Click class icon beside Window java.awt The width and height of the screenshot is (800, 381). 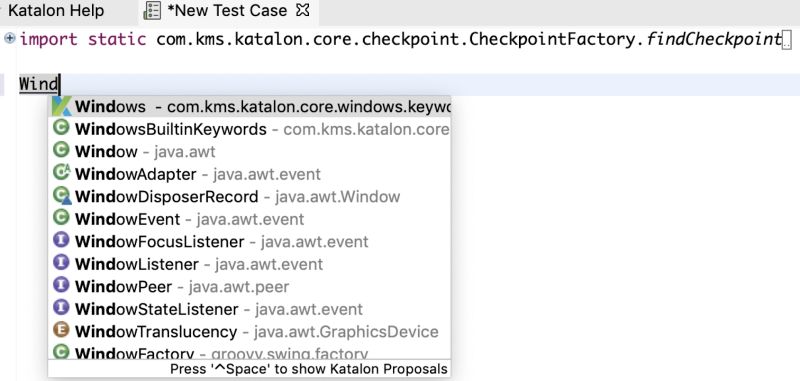pos(61,150)
